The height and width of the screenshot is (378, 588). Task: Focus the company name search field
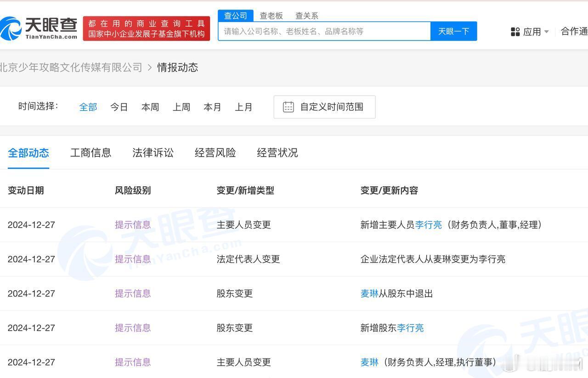tap(324, 31)
